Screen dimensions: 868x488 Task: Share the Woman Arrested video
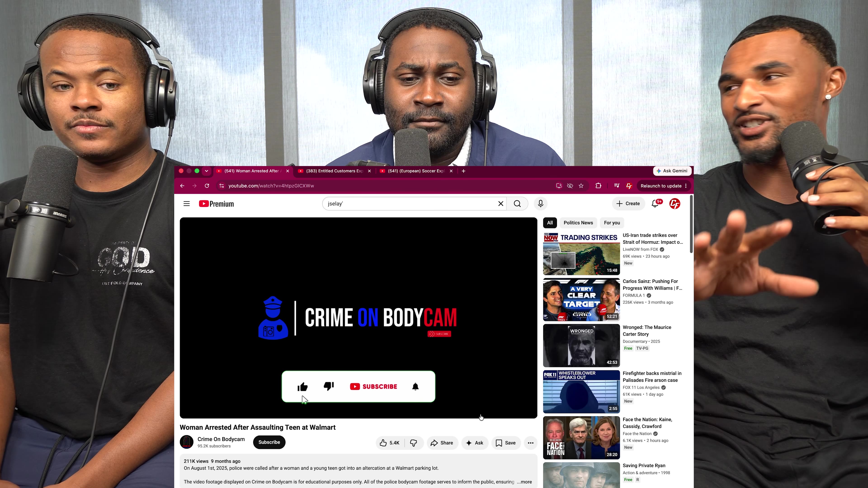[442, 443]
